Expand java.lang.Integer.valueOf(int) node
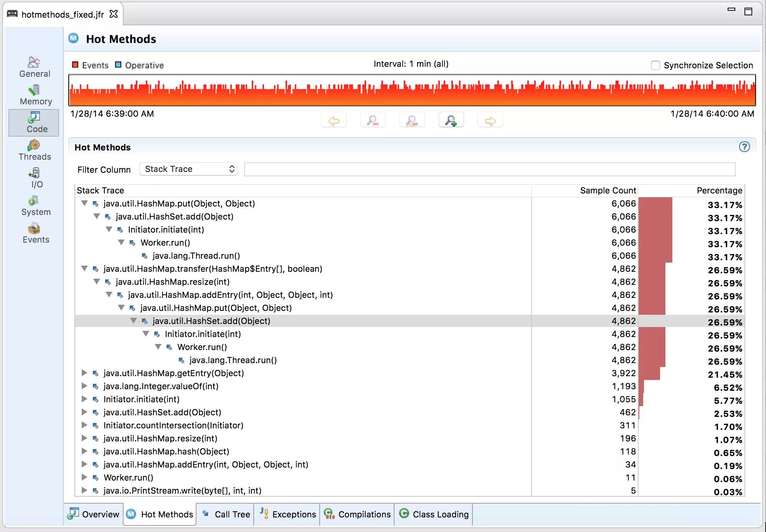766x532 pixels. pos(84,386)
